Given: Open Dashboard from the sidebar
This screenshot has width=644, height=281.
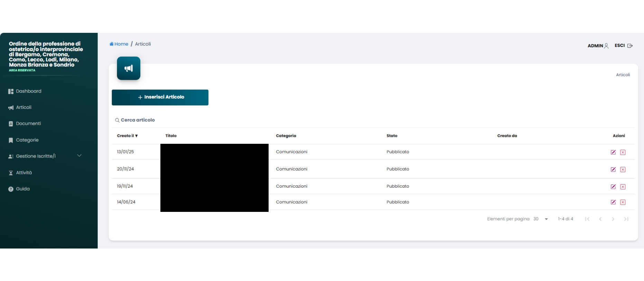Looking at the screenshot, I should click(x=28, y=91).
